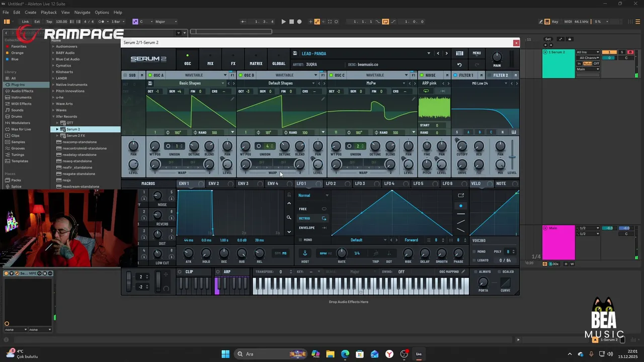Image resolution: width=644 pixels, height=362 pixels.
Task: Select LFO FREE trigger mode
Action: click(312, 209)
